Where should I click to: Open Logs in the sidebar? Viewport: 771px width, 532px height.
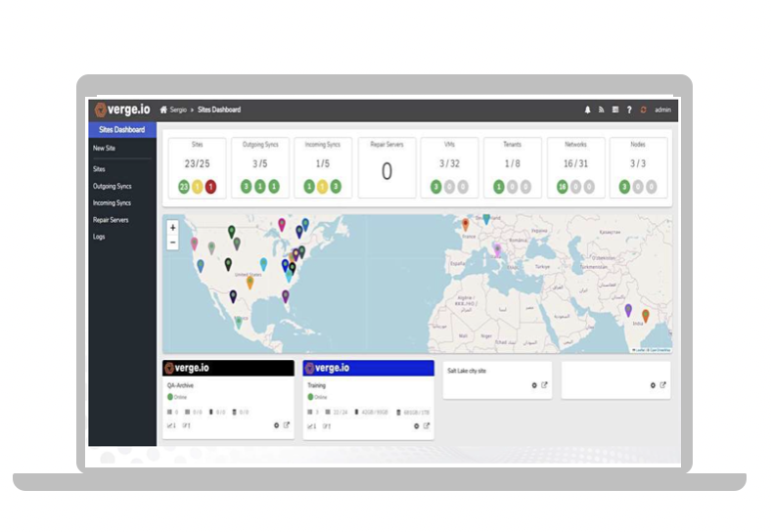pyautogui.click(x=99, y=237)
